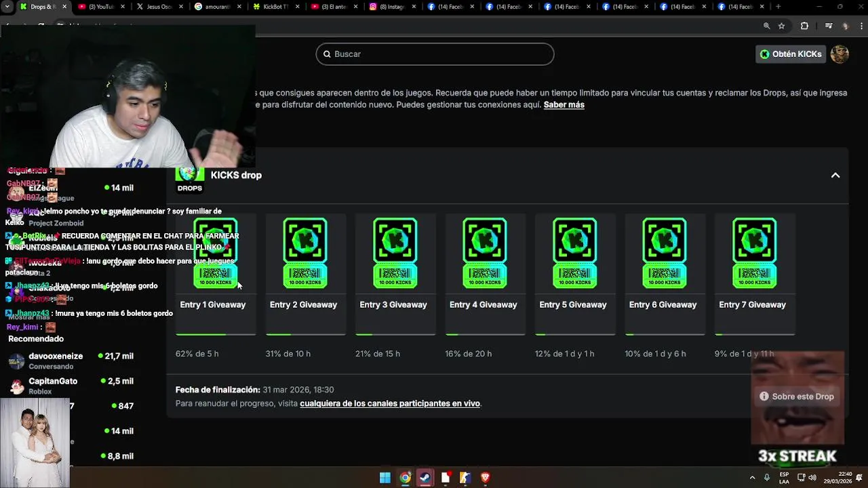Open the browser extensions puzzle icon
The height and width of the screenshot is (488, 868).
click(804, 26)
